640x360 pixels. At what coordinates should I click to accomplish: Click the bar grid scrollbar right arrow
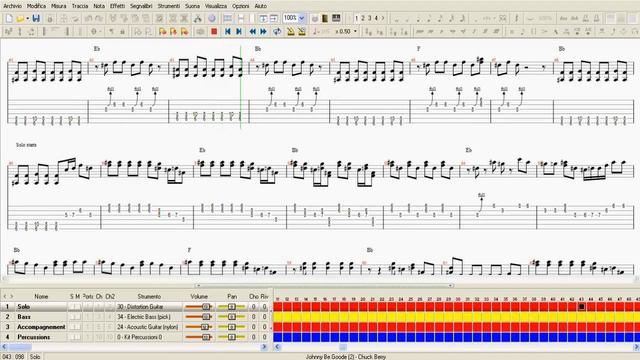pos(636,347)
